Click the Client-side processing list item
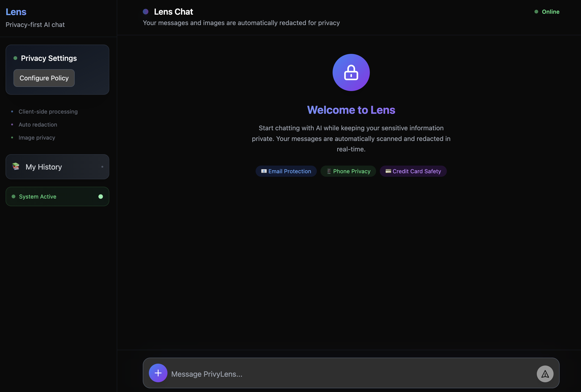This screenshot has height=392, width=581. click(x=48, y=112)
